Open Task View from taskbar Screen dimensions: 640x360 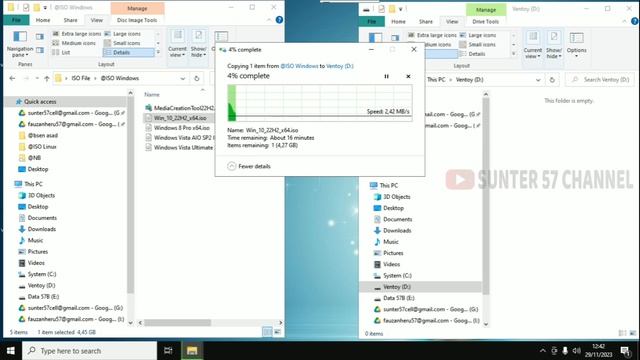coord(168,351)
